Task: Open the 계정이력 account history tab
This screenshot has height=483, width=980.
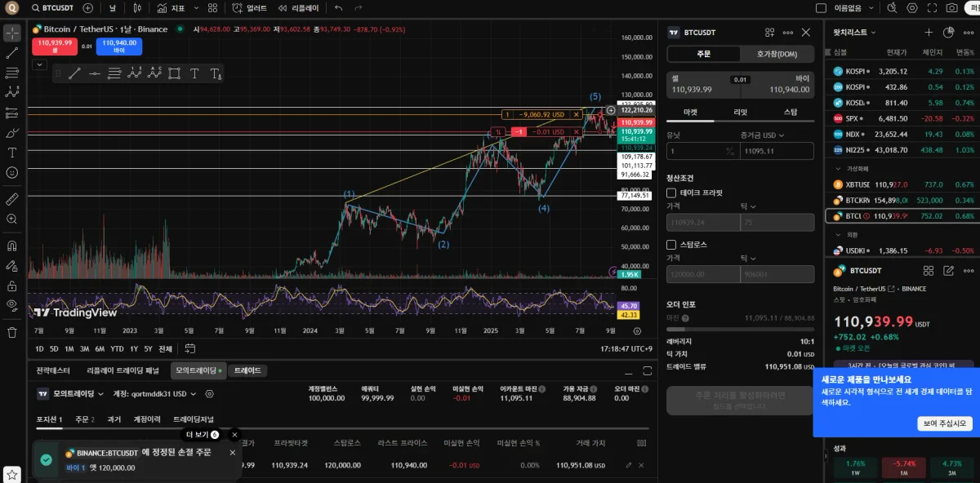Action: coord(147,419)
